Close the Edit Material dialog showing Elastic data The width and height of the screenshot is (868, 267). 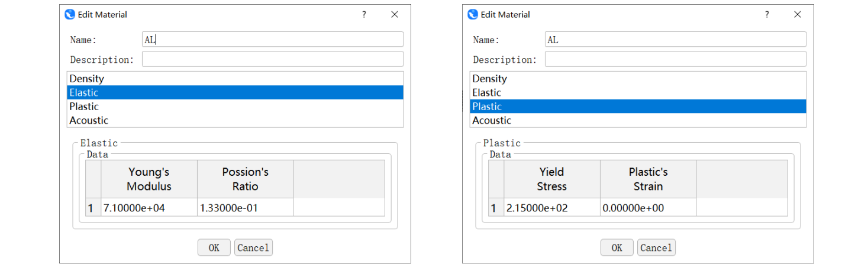click(395, 15)
